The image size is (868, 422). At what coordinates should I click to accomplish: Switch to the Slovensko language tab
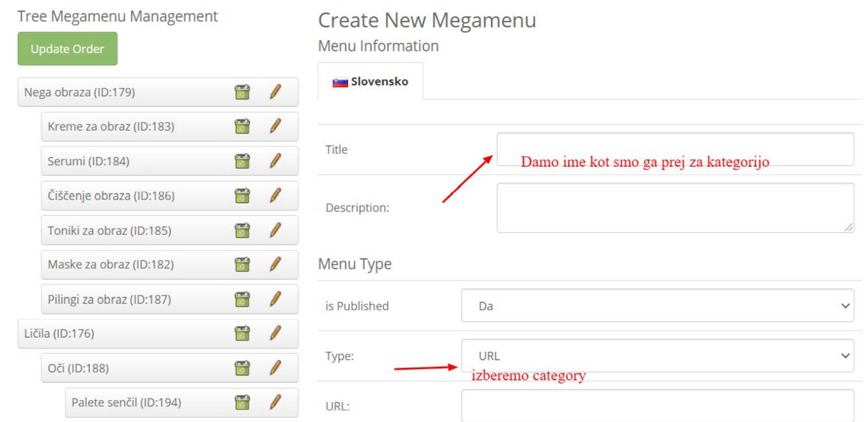point(371,82)
